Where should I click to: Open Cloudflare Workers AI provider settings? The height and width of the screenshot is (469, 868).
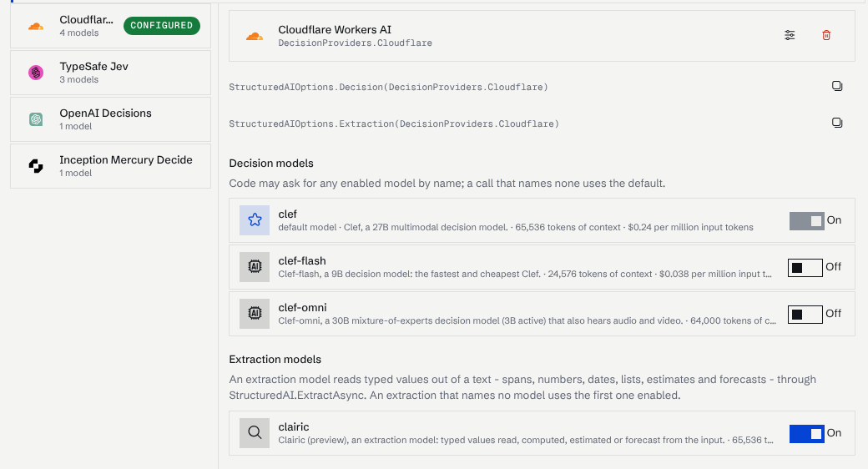click(x=790, y=35)
